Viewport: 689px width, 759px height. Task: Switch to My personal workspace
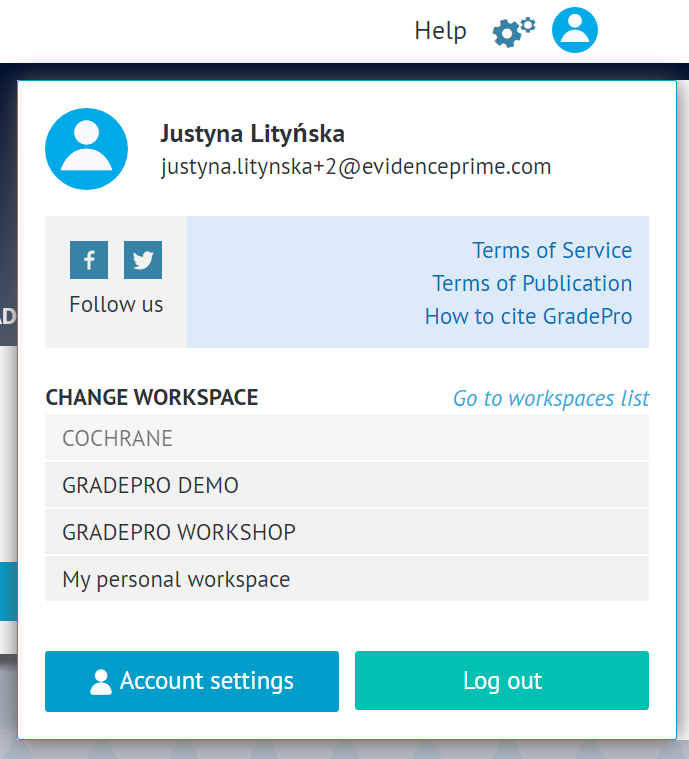coord(347,579)
